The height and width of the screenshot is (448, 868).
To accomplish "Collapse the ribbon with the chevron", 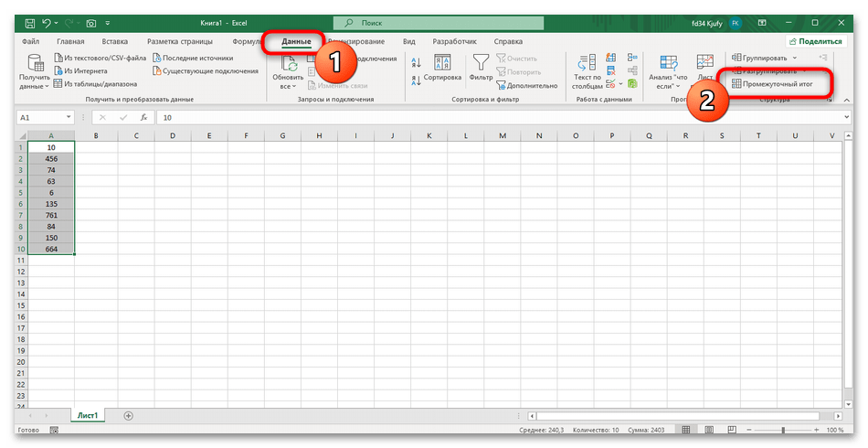I will (846, 101).
